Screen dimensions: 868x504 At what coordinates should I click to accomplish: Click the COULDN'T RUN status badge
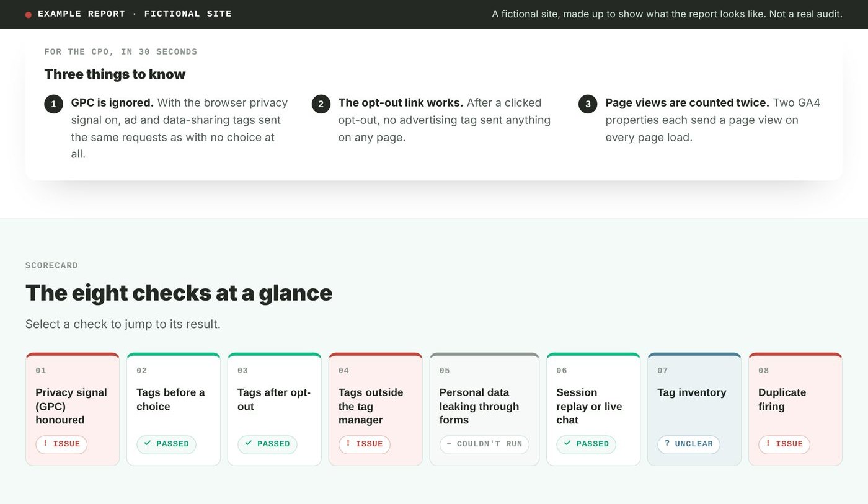(x=484, y=444)
